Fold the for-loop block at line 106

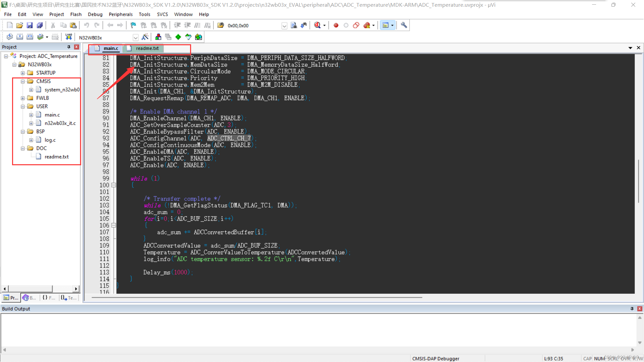point(114,225)
